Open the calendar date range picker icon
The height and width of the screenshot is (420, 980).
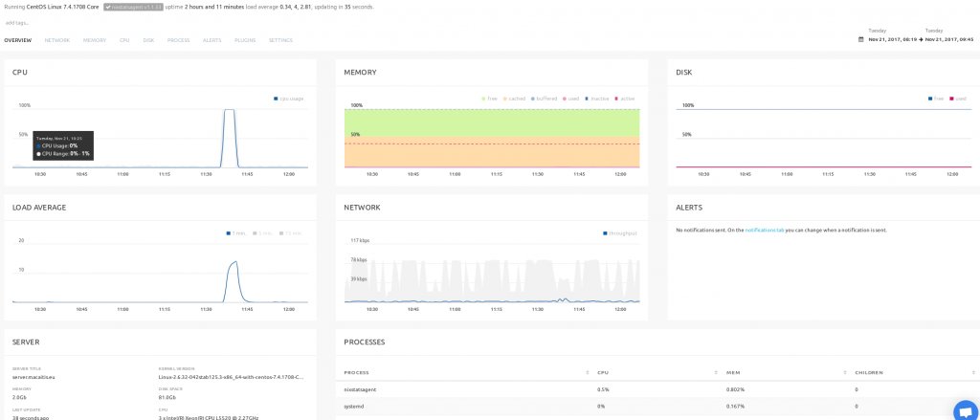pyautogui.click(x=860, y=39)
